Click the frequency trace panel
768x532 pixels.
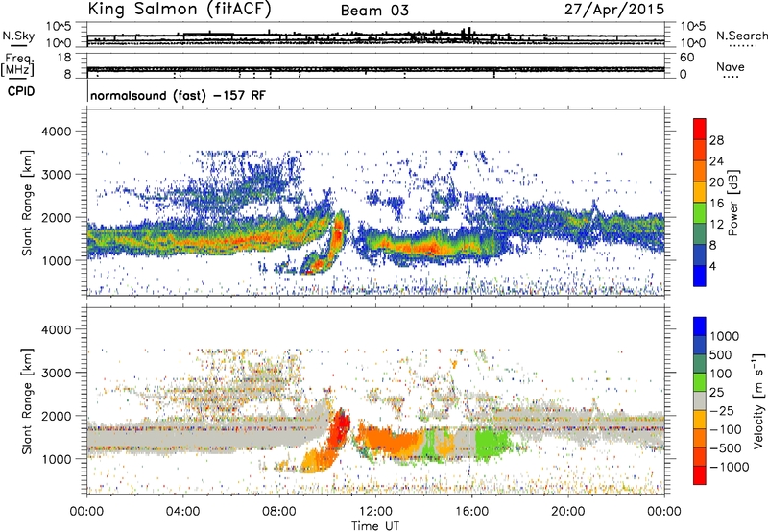[x=375, y=66]
